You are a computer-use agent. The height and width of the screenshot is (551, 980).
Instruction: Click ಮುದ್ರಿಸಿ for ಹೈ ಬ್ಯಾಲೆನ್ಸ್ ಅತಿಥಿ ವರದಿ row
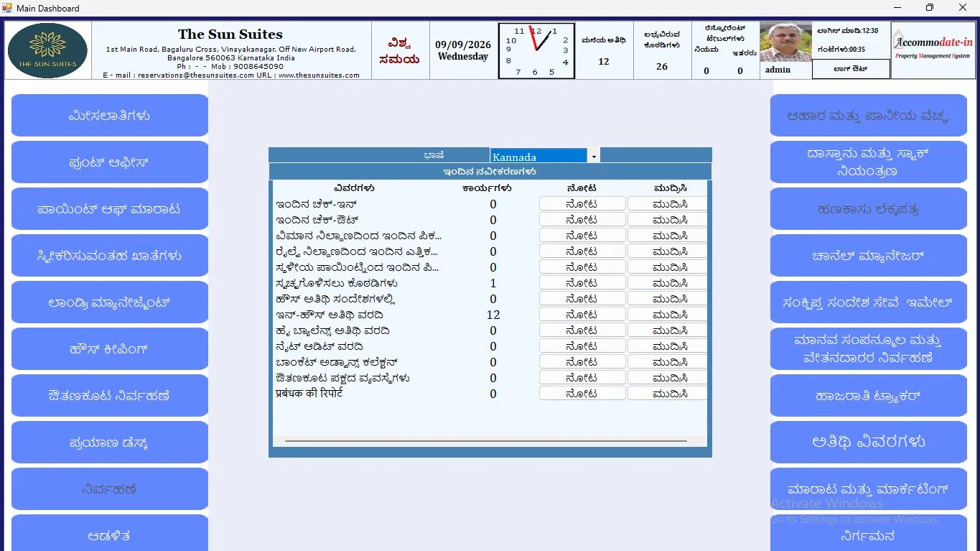pos(668,330)
